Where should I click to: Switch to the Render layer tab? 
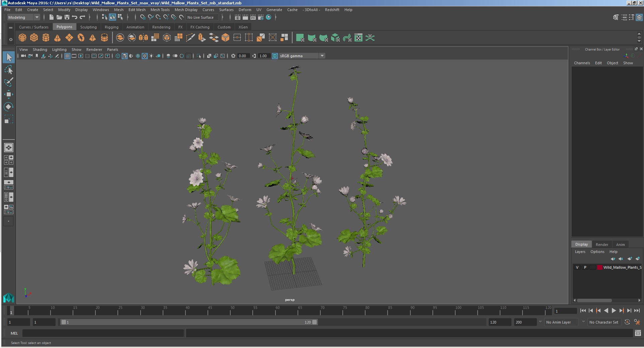602,244
